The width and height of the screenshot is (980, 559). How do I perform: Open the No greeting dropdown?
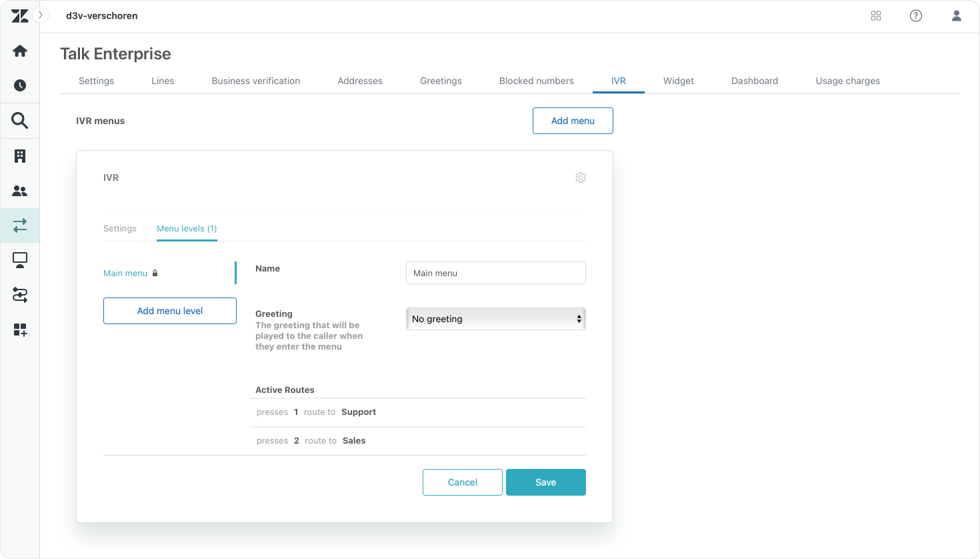(x=496, y=319)
